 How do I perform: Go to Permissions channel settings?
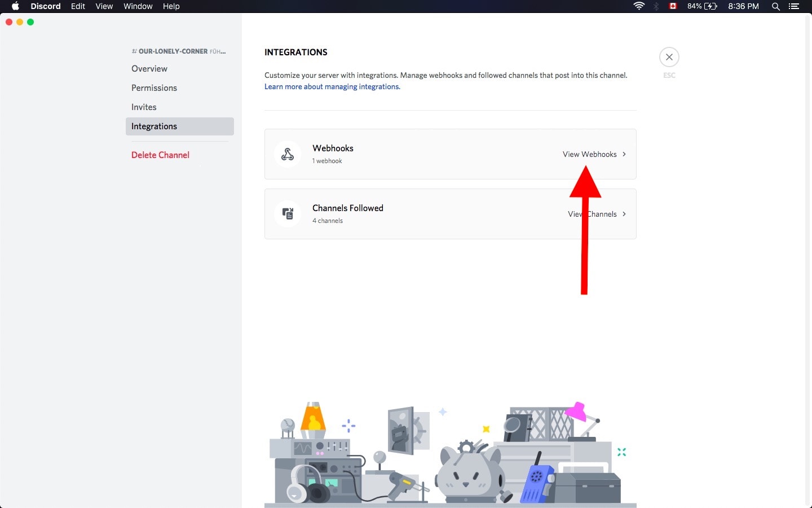180,88
